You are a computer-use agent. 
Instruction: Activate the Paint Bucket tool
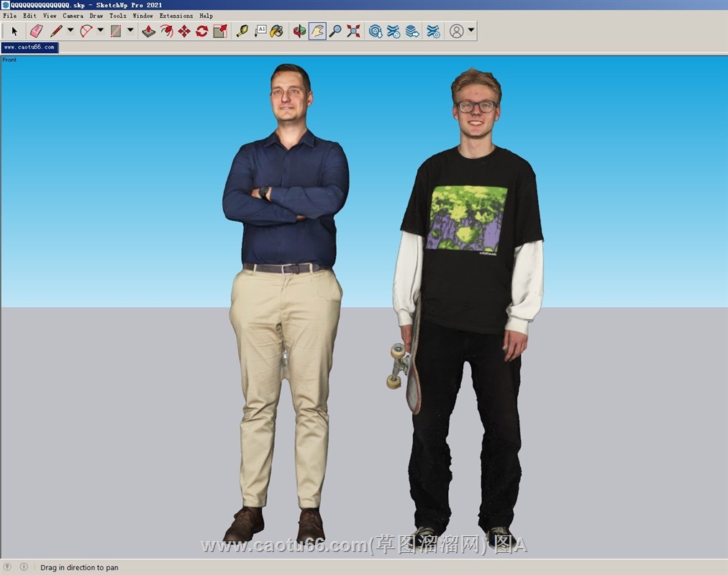coord(277,31)
